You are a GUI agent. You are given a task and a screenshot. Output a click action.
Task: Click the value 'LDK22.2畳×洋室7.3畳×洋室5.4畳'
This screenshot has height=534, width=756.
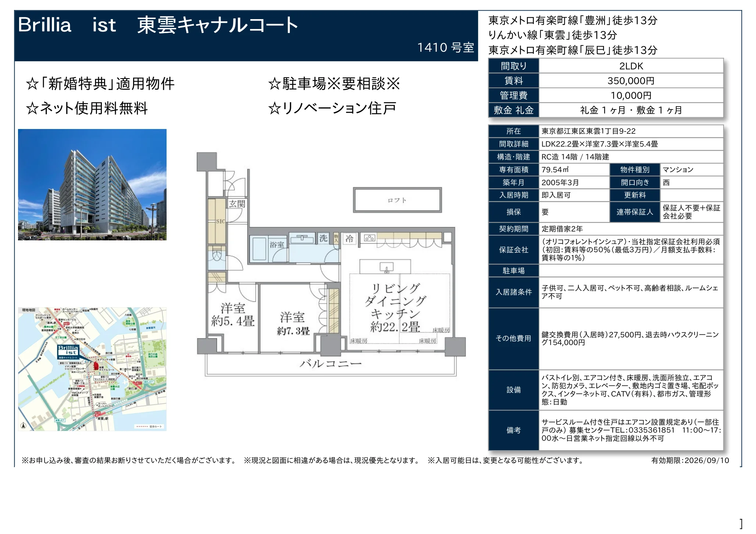[600, 144]
